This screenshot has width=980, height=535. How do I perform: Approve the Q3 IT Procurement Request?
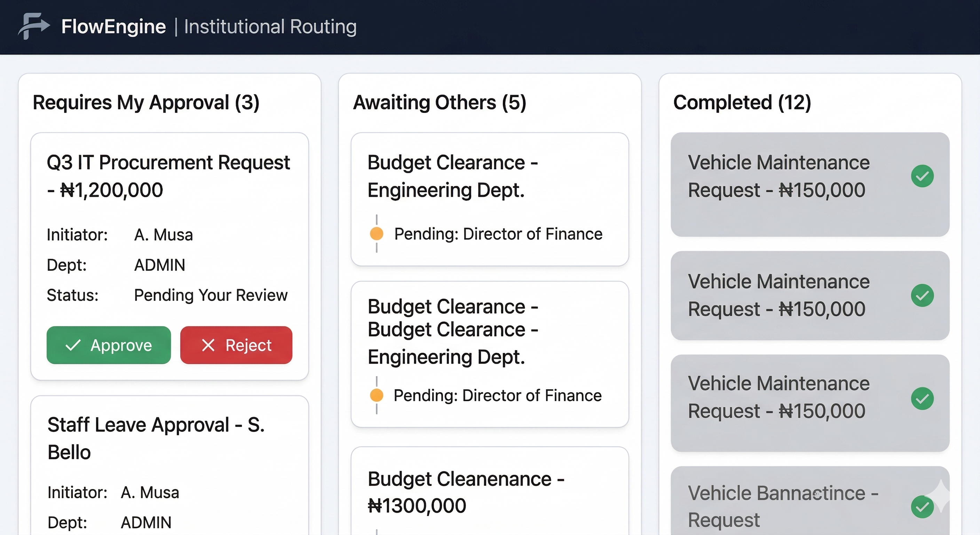(x=109, y=346)
